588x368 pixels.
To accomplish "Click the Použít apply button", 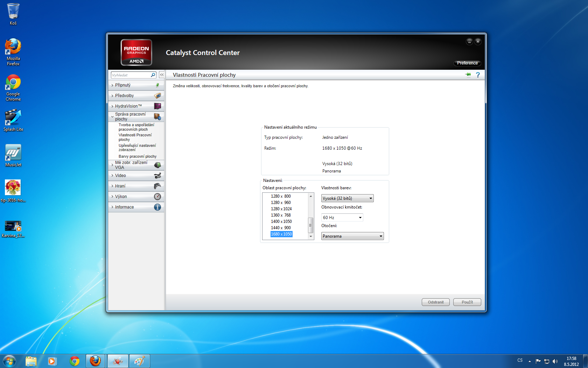I will (x=467, y=302).
